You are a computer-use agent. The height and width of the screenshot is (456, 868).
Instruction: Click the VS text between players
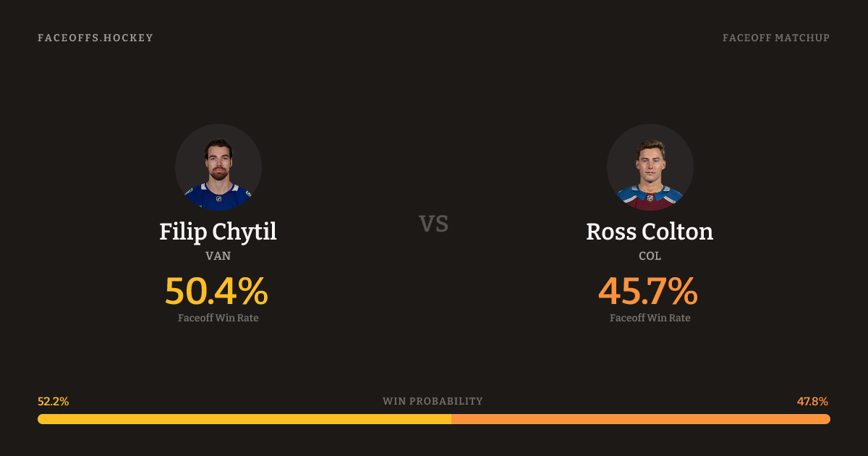coord(434,224)
